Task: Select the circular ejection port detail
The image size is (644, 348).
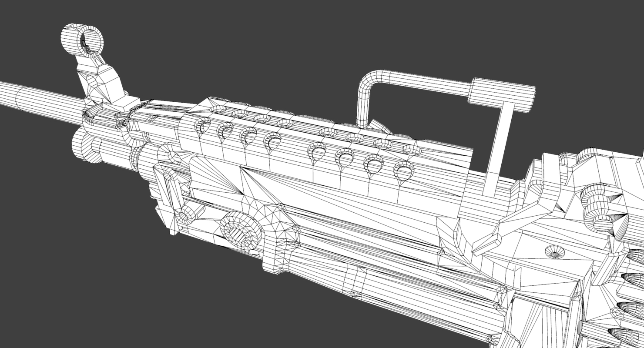Action: pyautogui.click(x=238, y=231)
